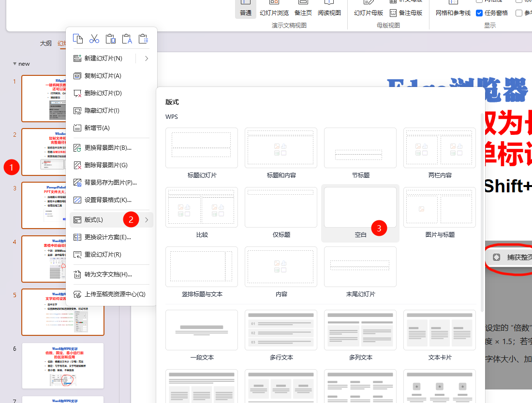Choose 重设幻灯片(R)
Viewport: 532px width, 403px height.
[111, 255]
